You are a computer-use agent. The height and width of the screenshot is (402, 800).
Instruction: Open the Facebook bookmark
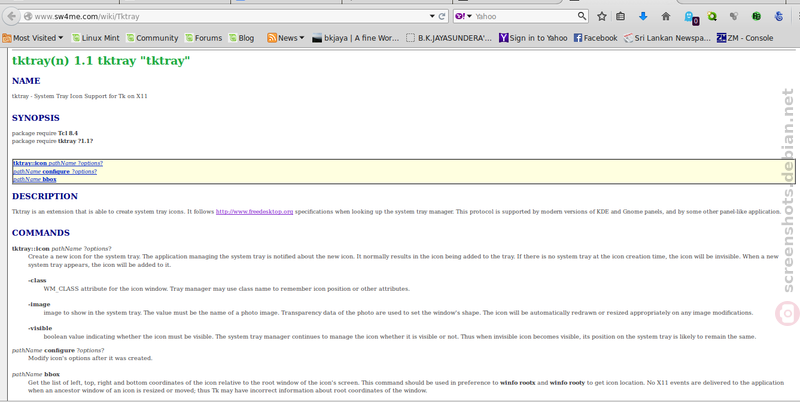click(x=595, y=38)
